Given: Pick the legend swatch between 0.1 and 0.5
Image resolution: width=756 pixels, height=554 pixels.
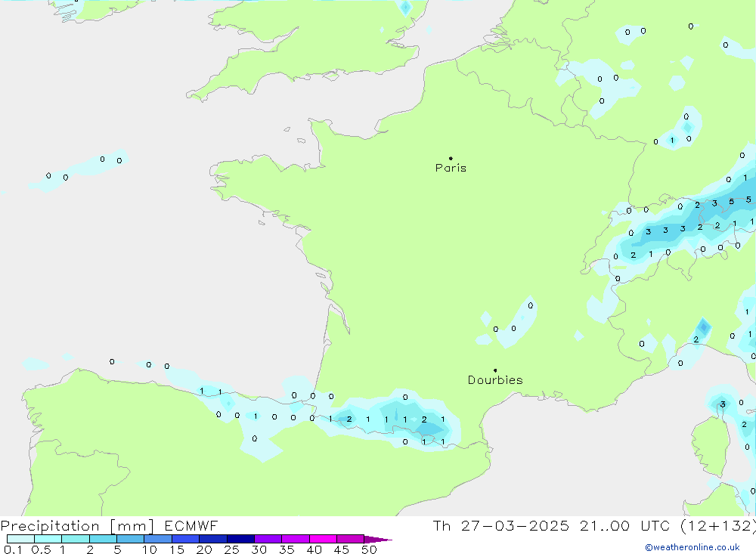Looking at the screenshot, I should [20, 539].
